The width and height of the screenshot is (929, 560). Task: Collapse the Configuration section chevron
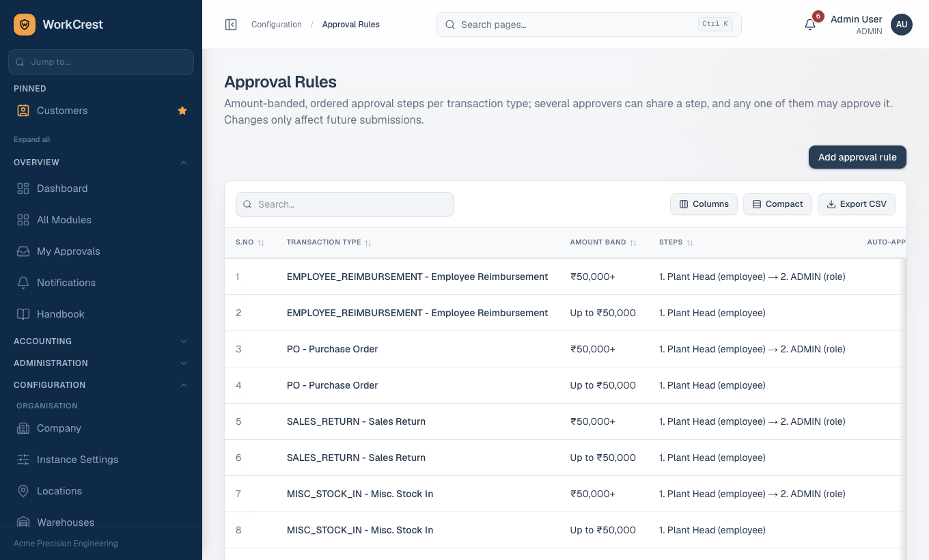pos(184,385)
